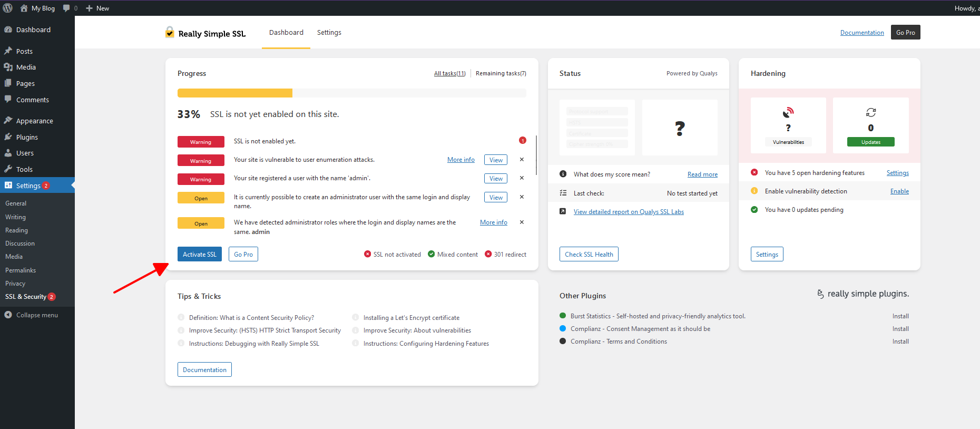Viewport: 980px width, 429px height.
Task: Click New in the admin bar
Action: 97,8
